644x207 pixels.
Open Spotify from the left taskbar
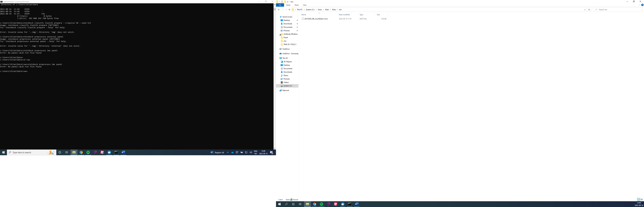pyautogui.click(x=88, y=153)
